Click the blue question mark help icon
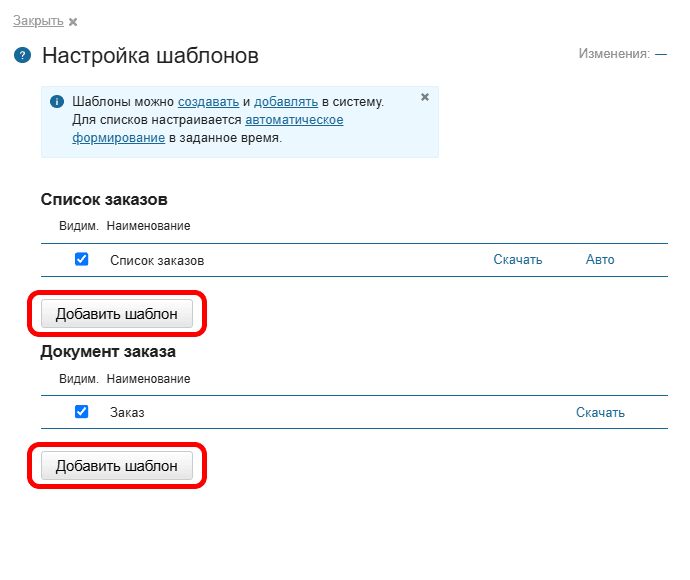This screenshot has height=580, width=690. 22,55
